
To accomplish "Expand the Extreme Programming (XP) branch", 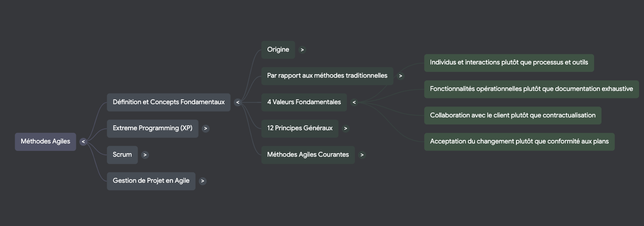I will (x=206, y=128).
